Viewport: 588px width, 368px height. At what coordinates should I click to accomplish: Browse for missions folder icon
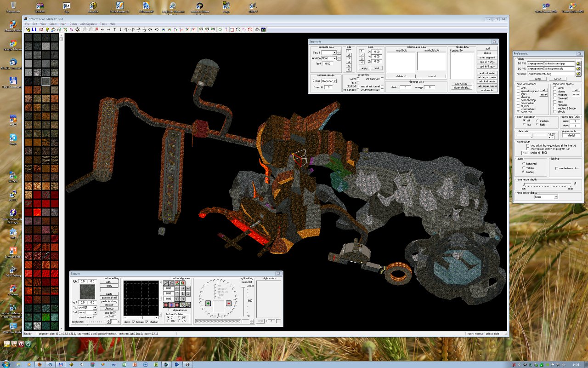coord(578,74)
